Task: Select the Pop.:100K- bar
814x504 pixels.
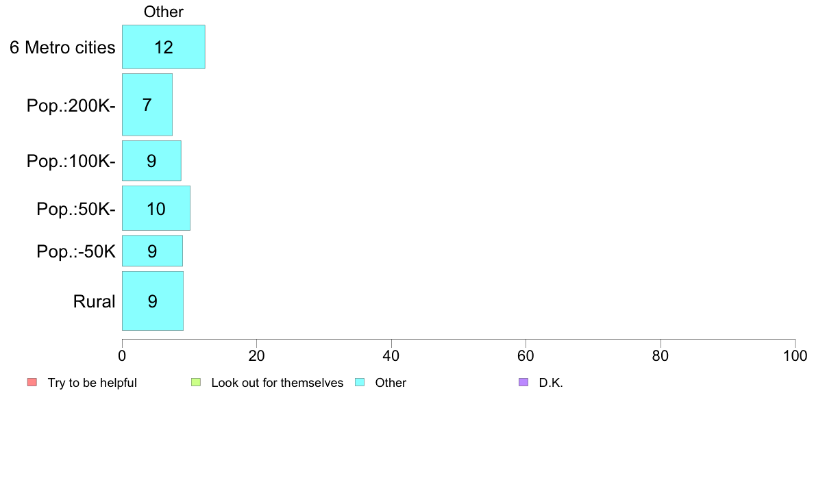Action: 151,161
